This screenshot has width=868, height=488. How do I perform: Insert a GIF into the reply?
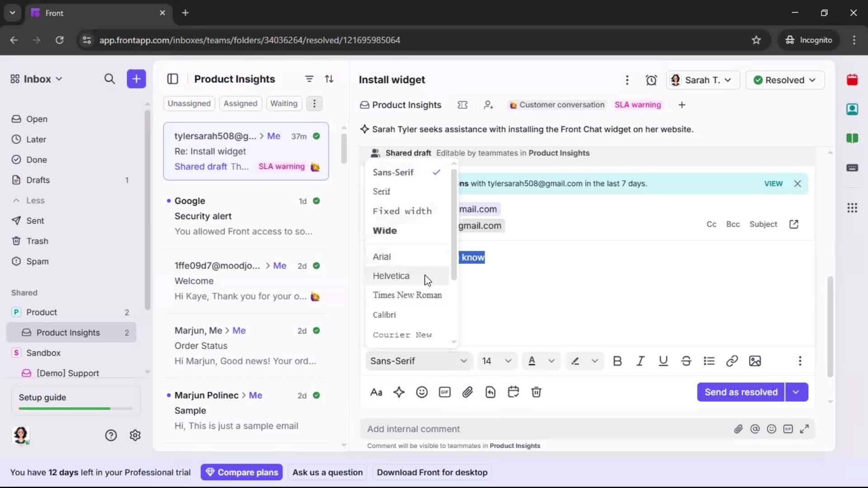click(x=444, y=392)
